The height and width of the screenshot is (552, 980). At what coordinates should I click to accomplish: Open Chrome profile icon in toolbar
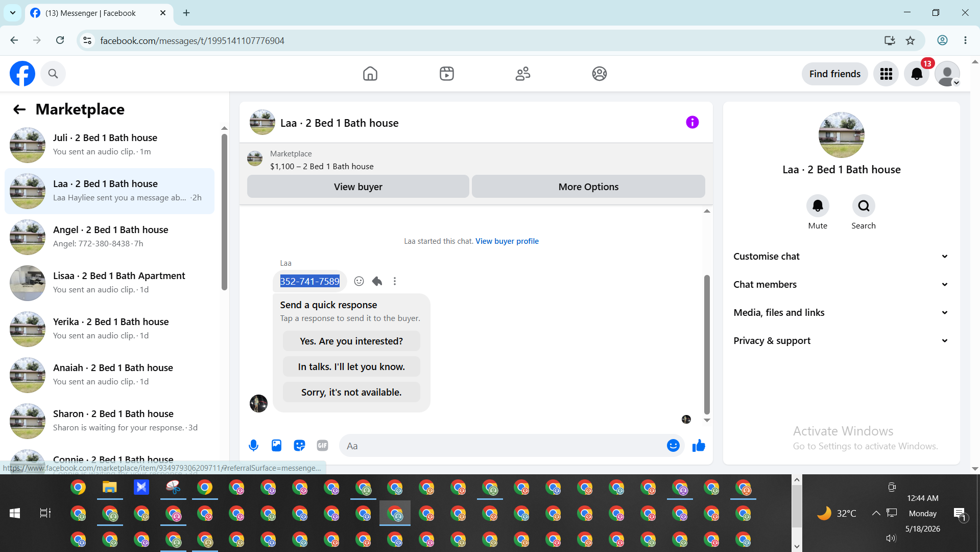click(942, 40)
